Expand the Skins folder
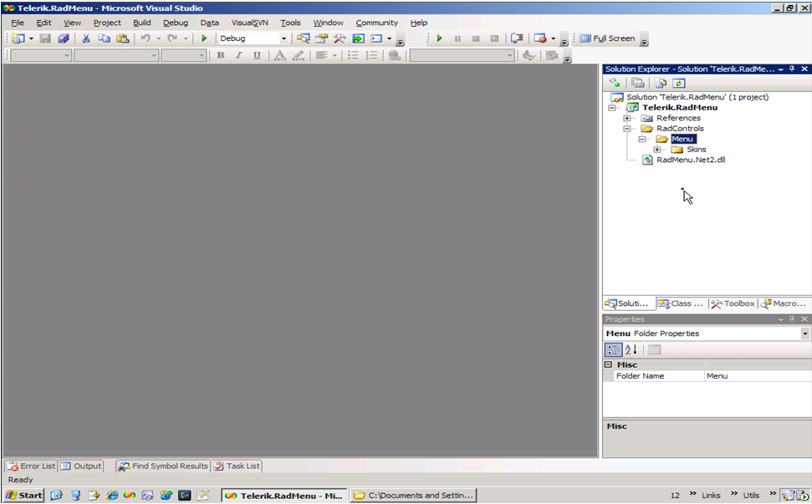This screenshot has height=504, width=812. [657, 150]
